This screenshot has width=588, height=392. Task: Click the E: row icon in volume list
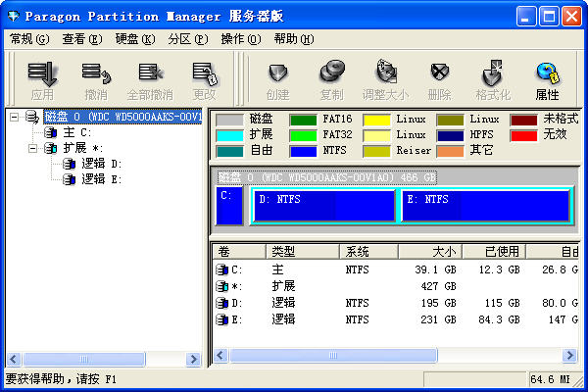tap(222, 319)
